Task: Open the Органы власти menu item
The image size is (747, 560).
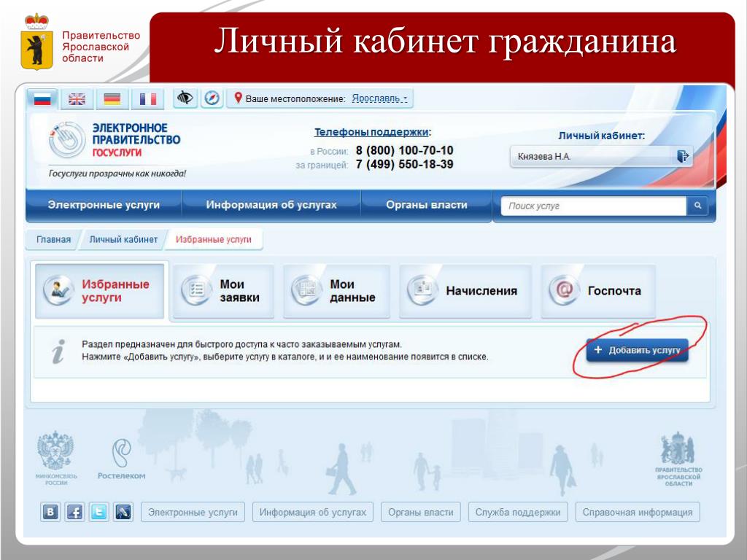Action: coord(426,206)
